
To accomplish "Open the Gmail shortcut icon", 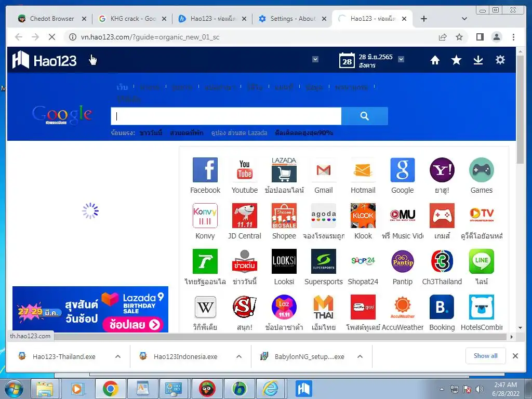I will [323, 170].
